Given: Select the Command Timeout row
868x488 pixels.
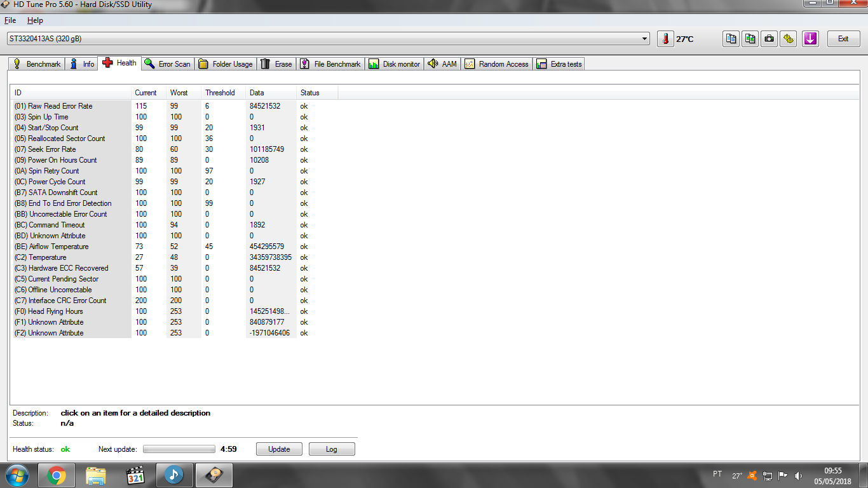Looking at the screenshot, I should point(175,225).
